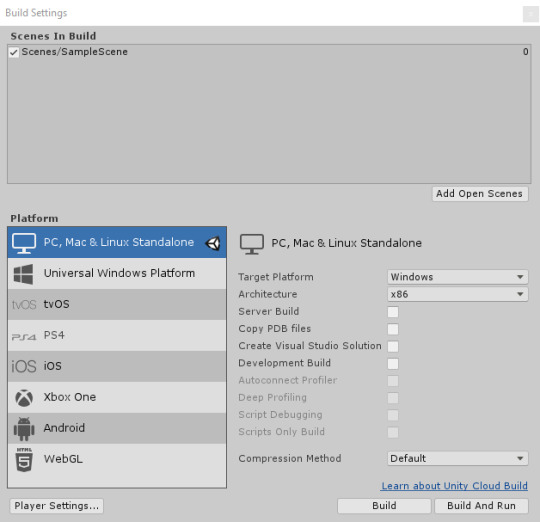Toggle the Deep Profiling checkbox
The image size is (540, 522).
click(393, 398)
